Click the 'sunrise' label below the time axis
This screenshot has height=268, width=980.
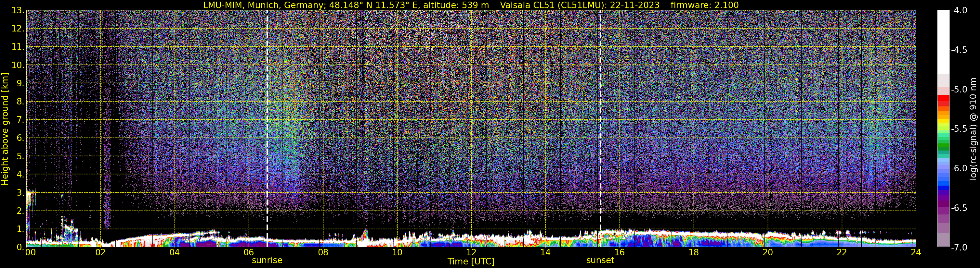click(x=267, y=260)
